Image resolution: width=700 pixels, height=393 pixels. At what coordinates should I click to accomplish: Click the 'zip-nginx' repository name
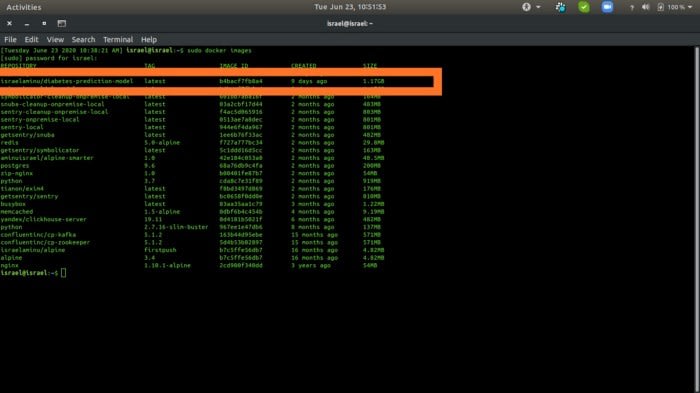pos(17,173)
